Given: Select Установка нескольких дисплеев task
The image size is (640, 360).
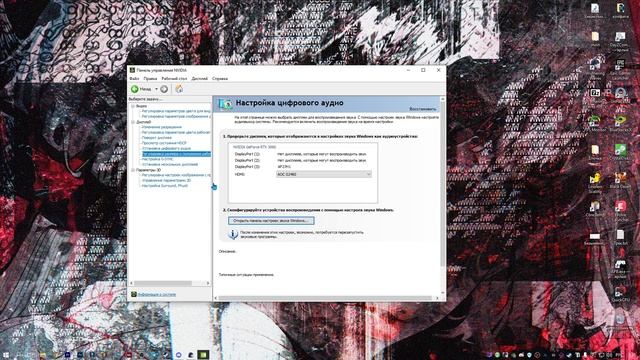Looking at the screenshot, I should (170, 164).
